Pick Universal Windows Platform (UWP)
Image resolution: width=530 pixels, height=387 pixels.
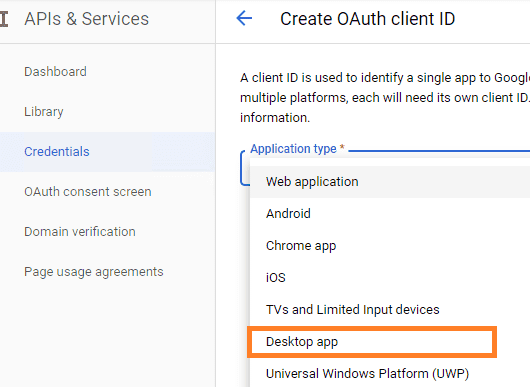point(390,373)
